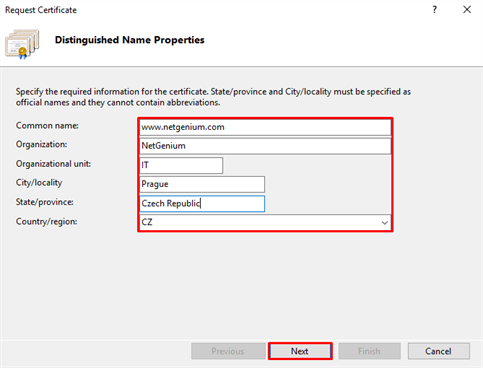483x368 pixels.
Task: Click the Organization label text
Action: (41, 144)
